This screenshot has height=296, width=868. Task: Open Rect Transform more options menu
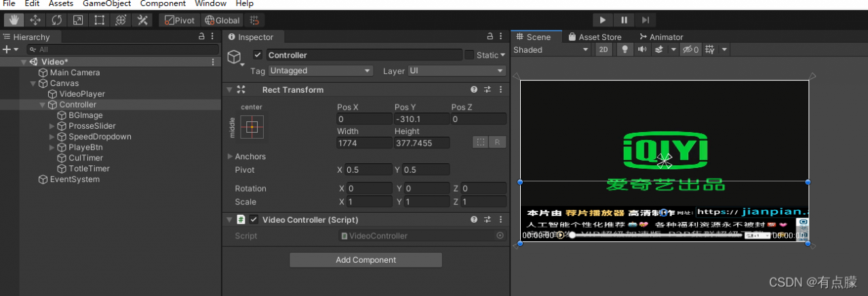(501, 89)
